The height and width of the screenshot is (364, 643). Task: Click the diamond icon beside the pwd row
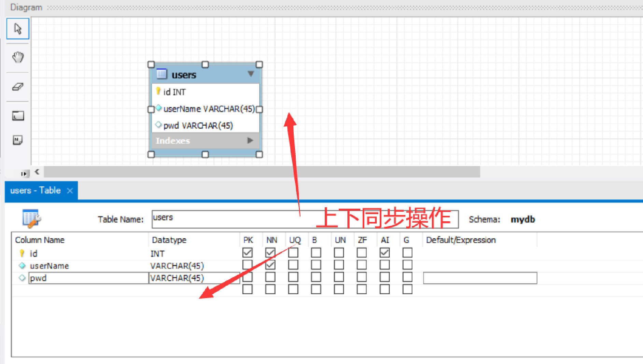[x=22, y=278]
